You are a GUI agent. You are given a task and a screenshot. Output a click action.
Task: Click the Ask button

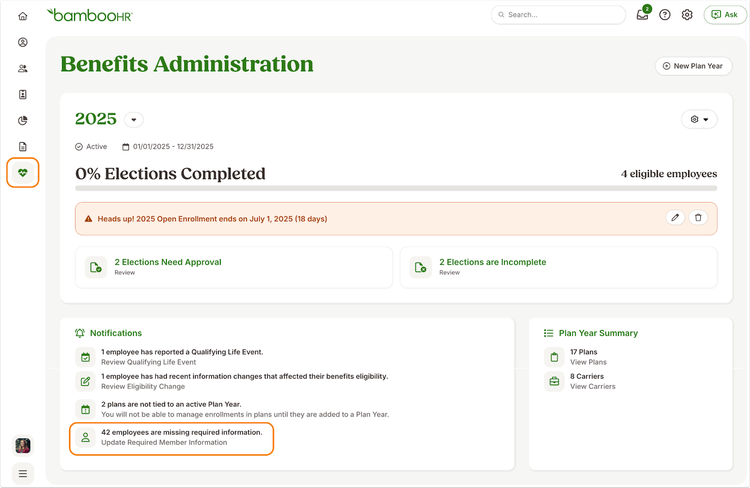[x=725, y=15]
